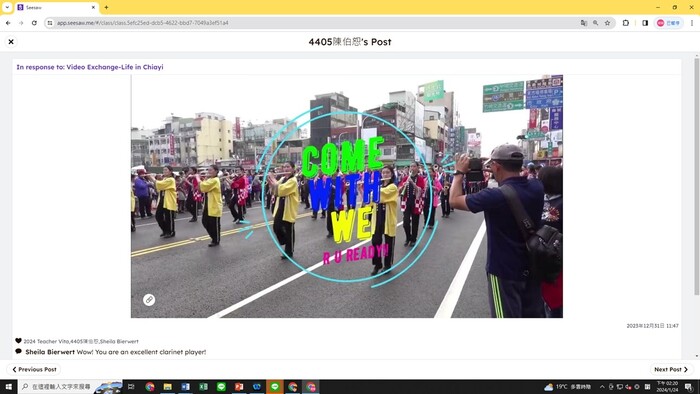Click the volume icon in system tray
Screen dimensions: 700x394
(x=629, y=387)
